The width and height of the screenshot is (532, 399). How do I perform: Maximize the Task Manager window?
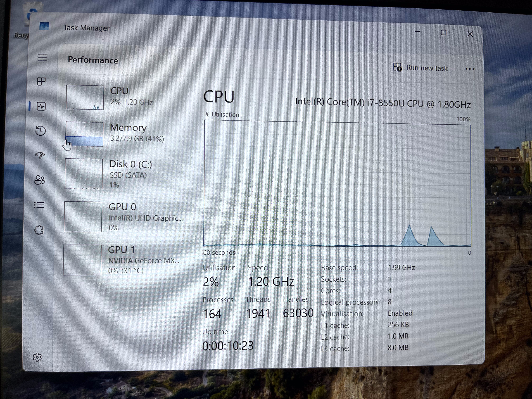[444, 33]
